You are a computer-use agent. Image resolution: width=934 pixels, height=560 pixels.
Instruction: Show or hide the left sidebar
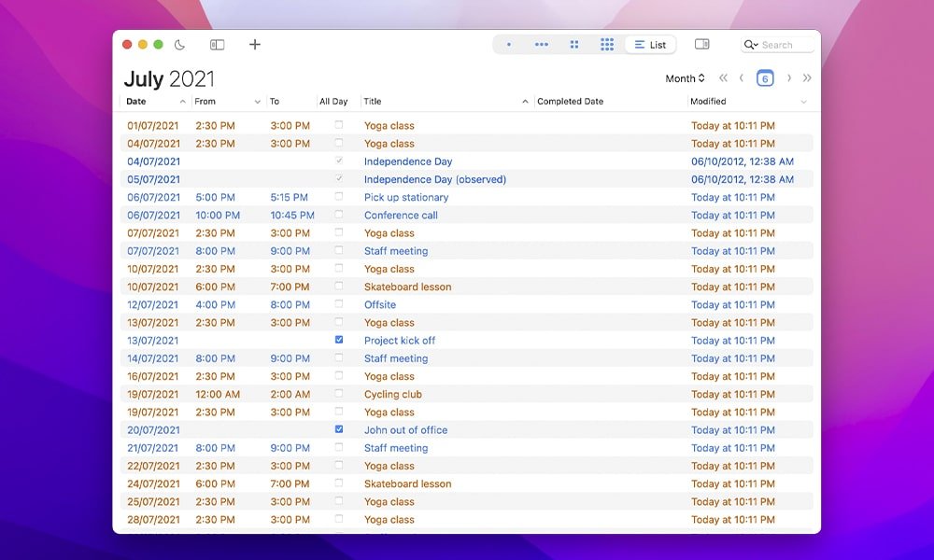point(217,45)
